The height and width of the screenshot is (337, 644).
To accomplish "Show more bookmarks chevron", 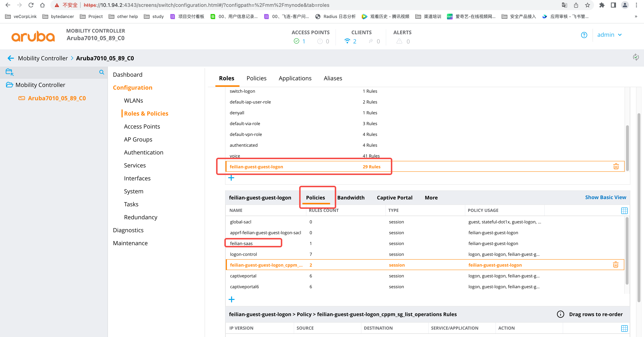I will coord(636,17).
